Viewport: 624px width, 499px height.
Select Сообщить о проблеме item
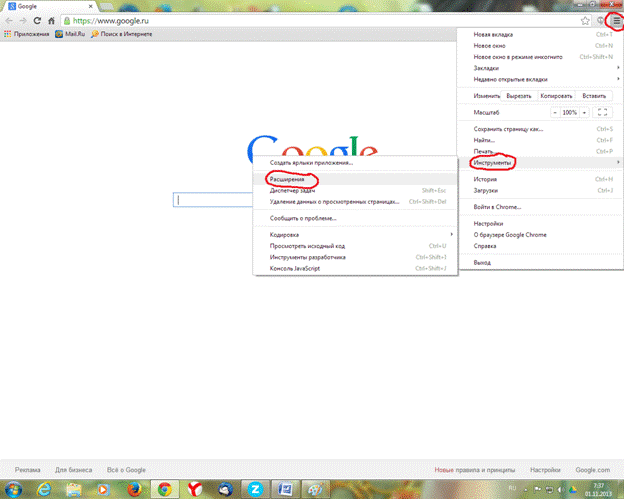click(355, 218)
